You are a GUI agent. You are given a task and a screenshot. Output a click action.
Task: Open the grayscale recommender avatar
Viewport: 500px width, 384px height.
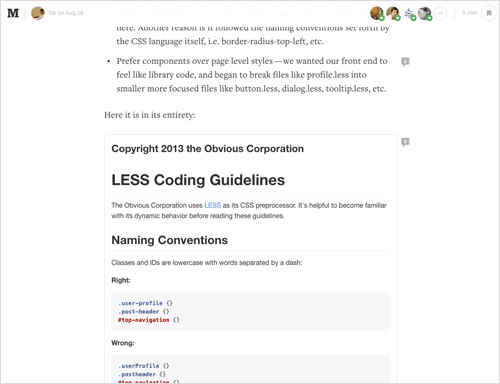pyautogui.click(x=425, y=13)
